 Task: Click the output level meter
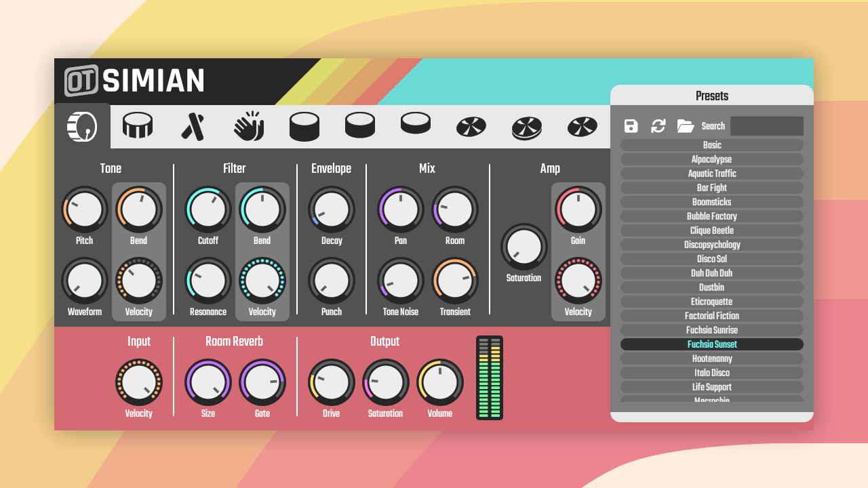coord(489,377)
